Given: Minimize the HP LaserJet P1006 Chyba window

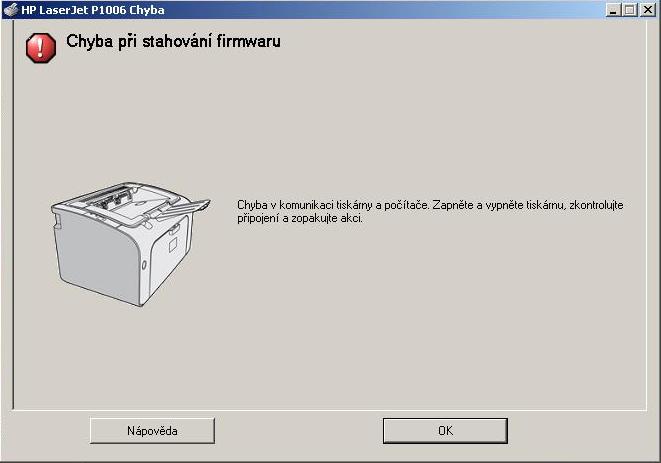Looking at the screenshot, I should pyautogui.click(x=614, y=10).
